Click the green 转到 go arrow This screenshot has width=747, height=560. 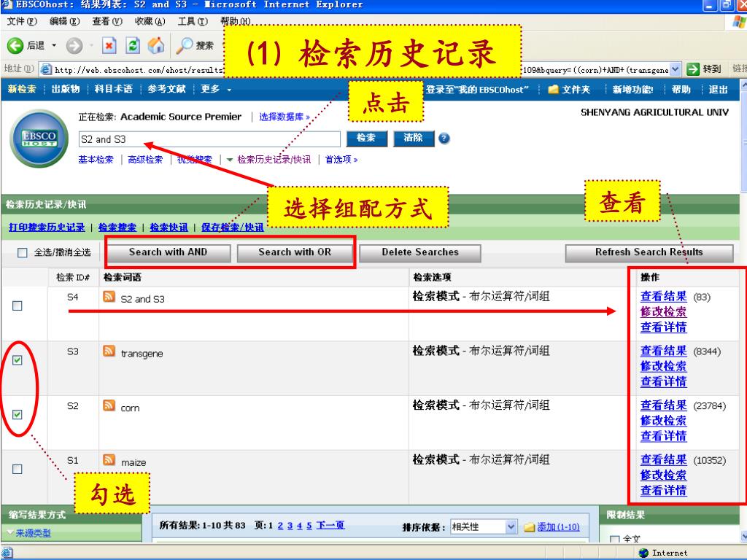[x=692, y=69]
